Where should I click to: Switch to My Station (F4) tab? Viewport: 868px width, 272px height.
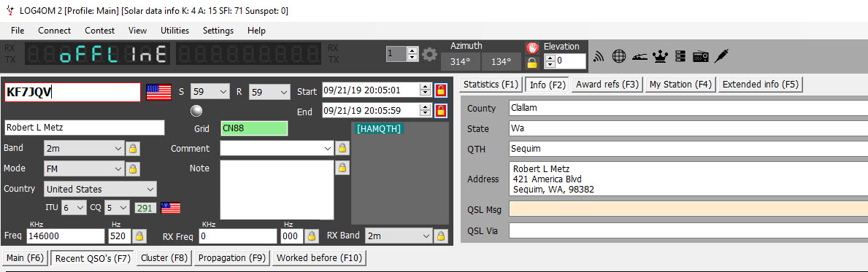point(681,85)
